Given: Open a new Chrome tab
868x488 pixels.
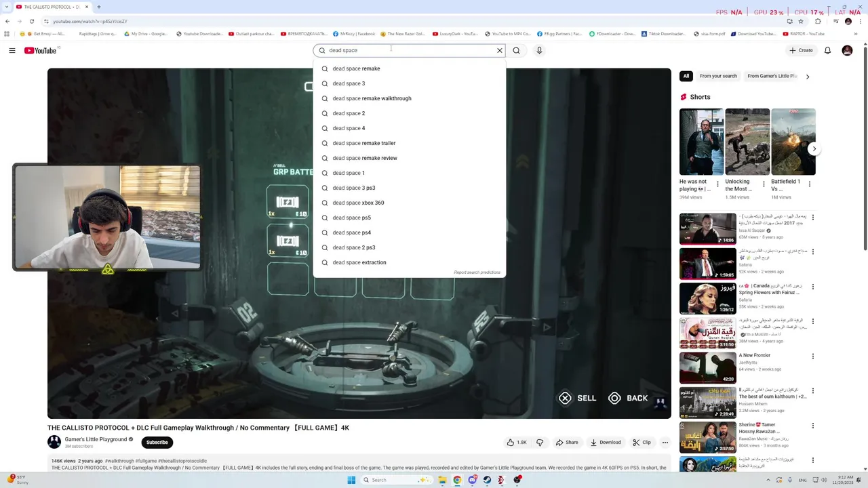Looking at the screenshot, I should pyautogui.click(x=98, y=7).
